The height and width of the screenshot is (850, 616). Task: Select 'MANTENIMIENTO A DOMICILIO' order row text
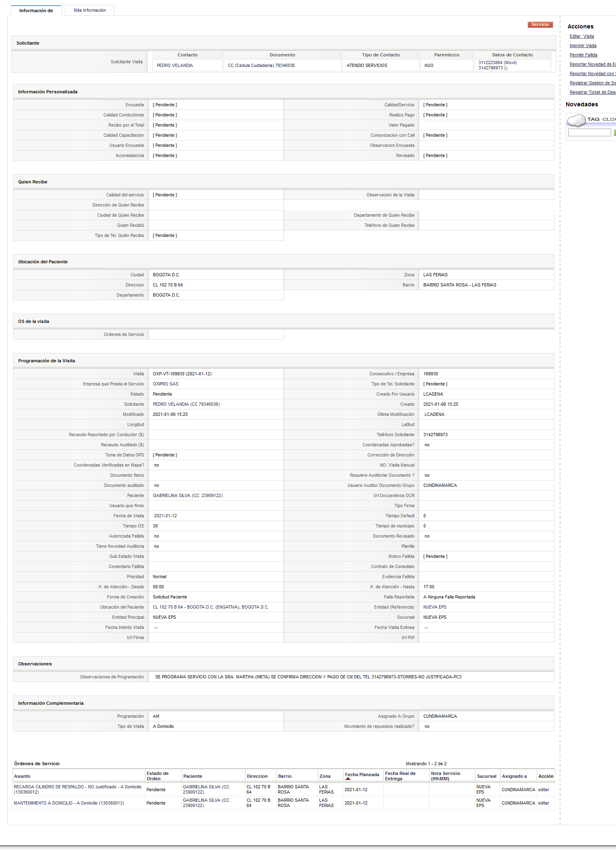point(69,803)
